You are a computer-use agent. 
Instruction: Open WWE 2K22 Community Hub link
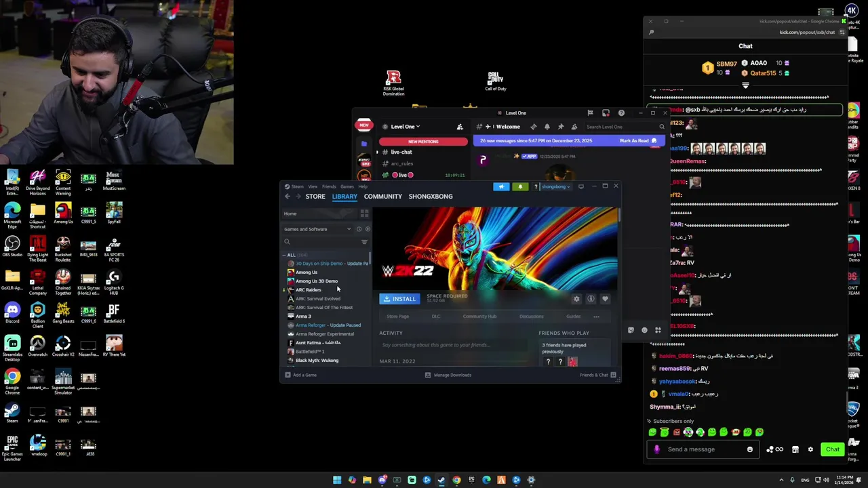(x=479, y=317)
